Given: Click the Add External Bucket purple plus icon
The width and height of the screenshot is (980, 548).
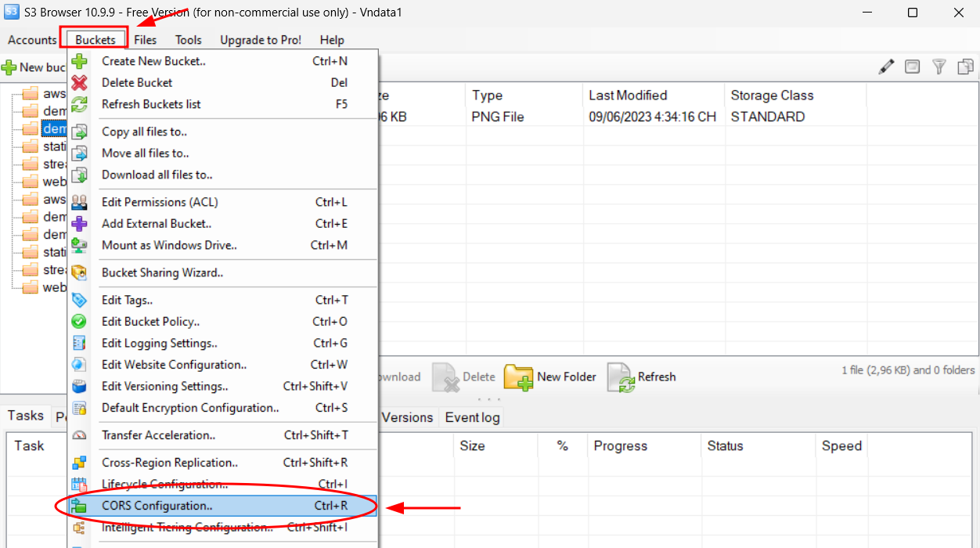Looking at the screenshot, I should click(x=80, y=224).
